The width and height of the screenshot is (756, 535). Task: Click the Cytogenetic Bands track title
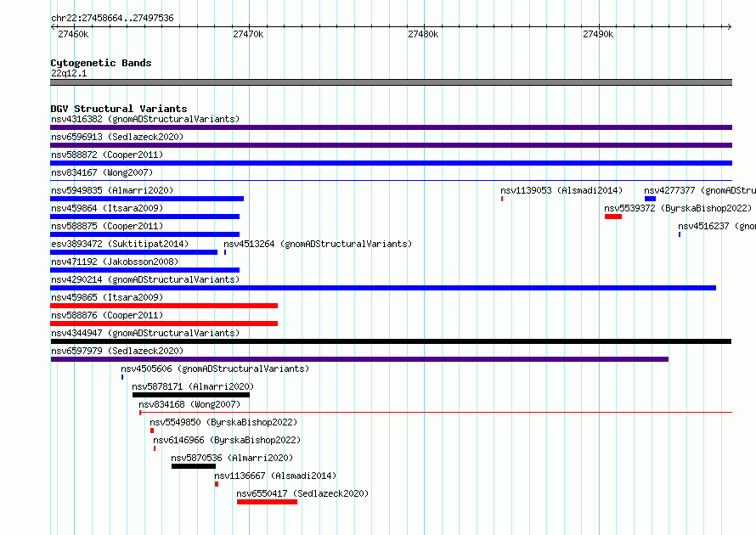101,63
